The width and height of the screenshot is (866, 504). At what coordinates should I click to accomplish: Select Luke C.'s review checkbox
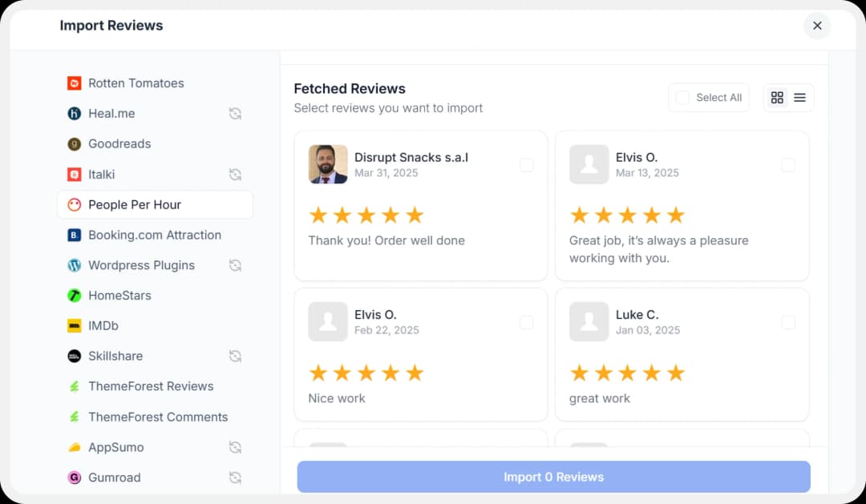tap(788, 322)
